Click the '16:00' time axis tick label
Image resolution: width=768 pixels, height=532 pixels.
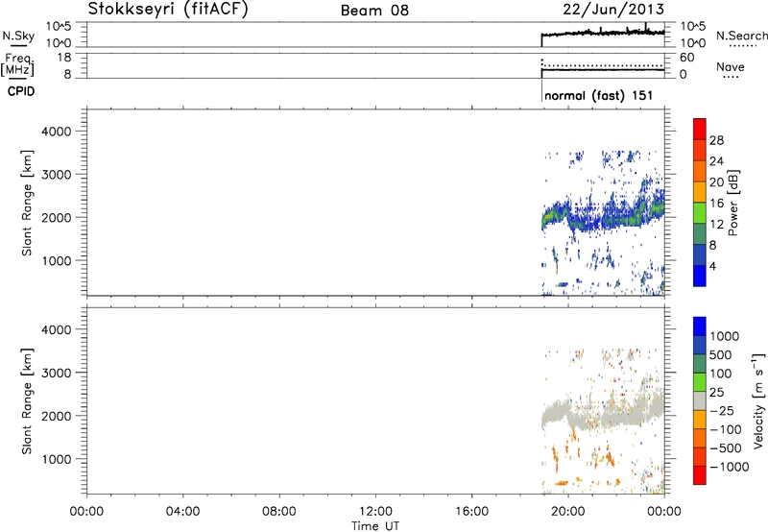click(x=471, y=512)
